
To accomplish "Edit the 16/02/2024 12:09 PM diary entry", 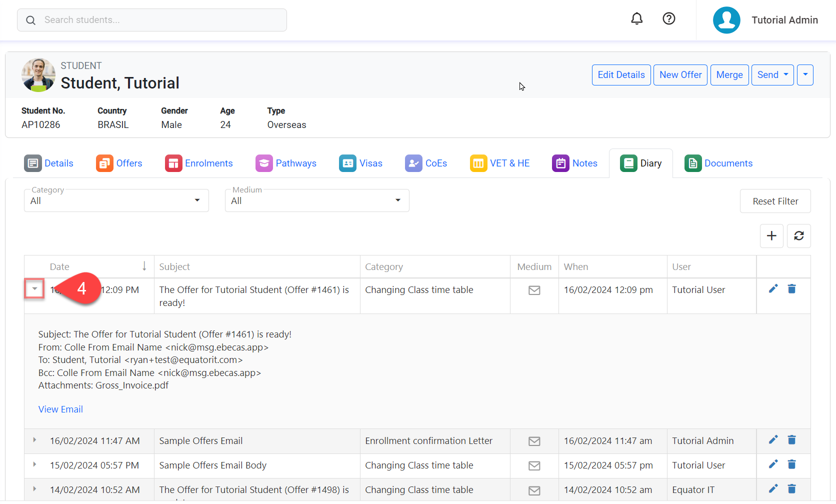I will (x=773, y=288).
